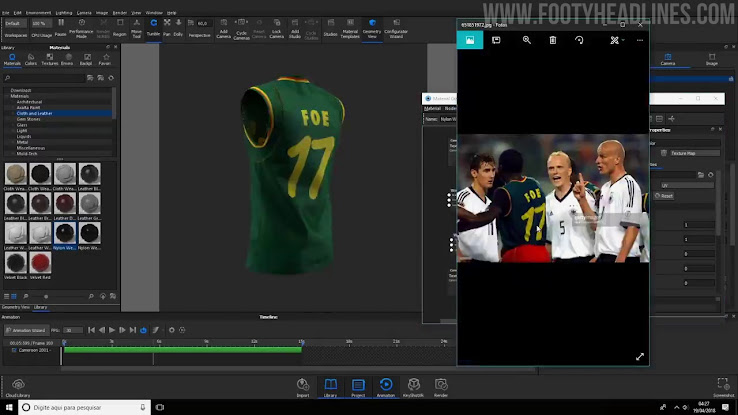Select the Tumble camera tool
This screenshot has width=738, height=415.
click(153, 26)
